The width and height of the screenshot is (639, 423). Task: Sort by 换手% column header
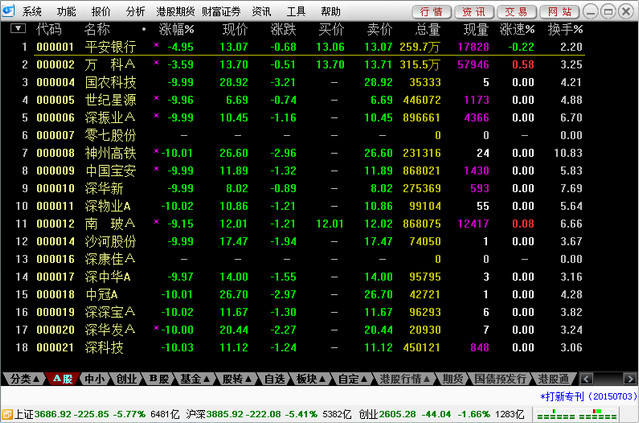[565, 29]
